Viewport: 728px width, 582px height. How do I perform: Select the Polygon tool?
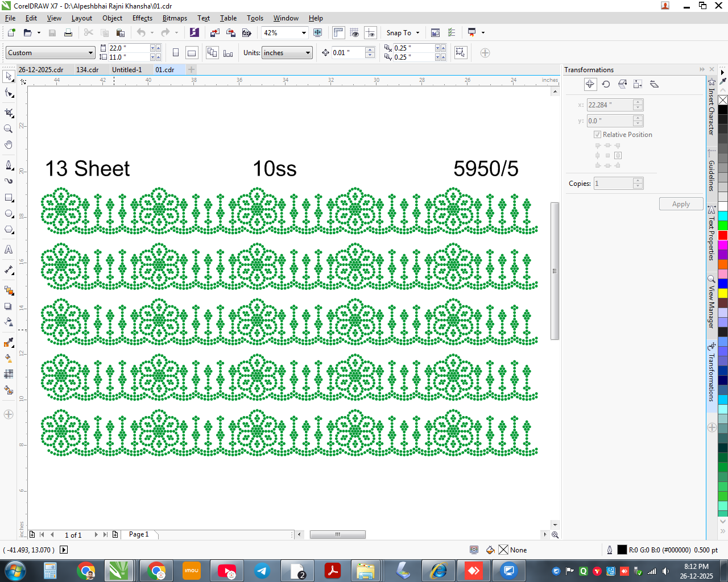[9, 230]
